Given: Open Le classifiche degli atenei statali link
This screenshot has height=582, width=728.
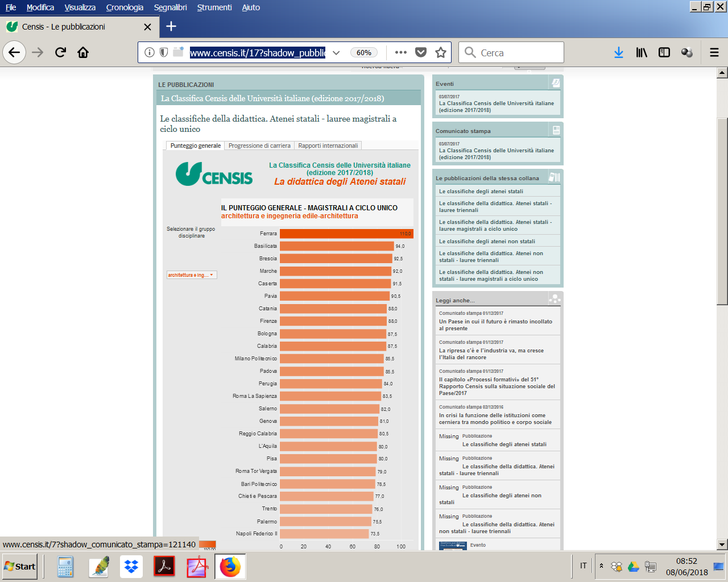Looking at the screenshot, I should (481, 192).
